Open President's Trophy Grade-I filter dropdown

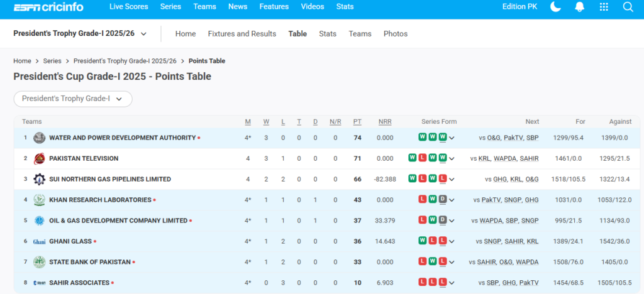tap(72, 99)
